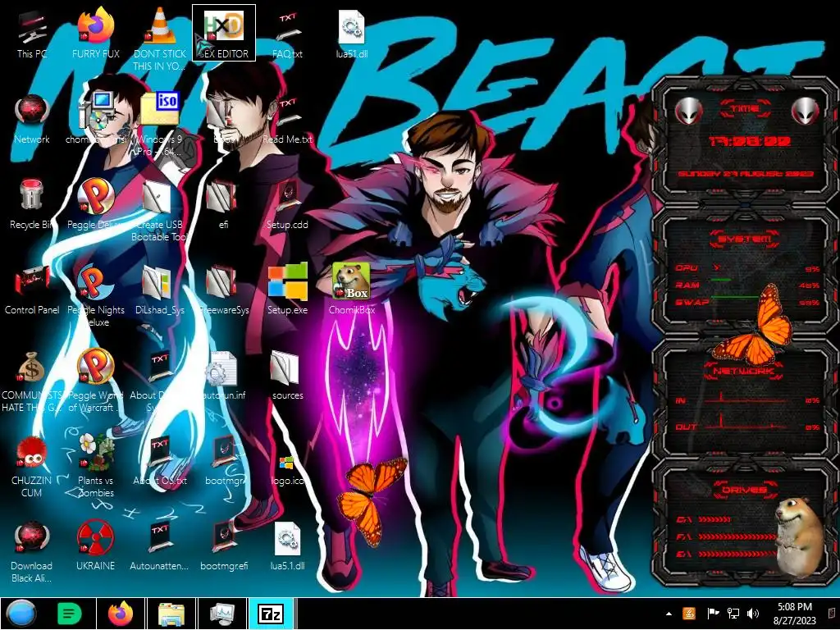Launch ChomikBox shortcut
This screenshot has height=630, width=840.
tap(351, 290)
